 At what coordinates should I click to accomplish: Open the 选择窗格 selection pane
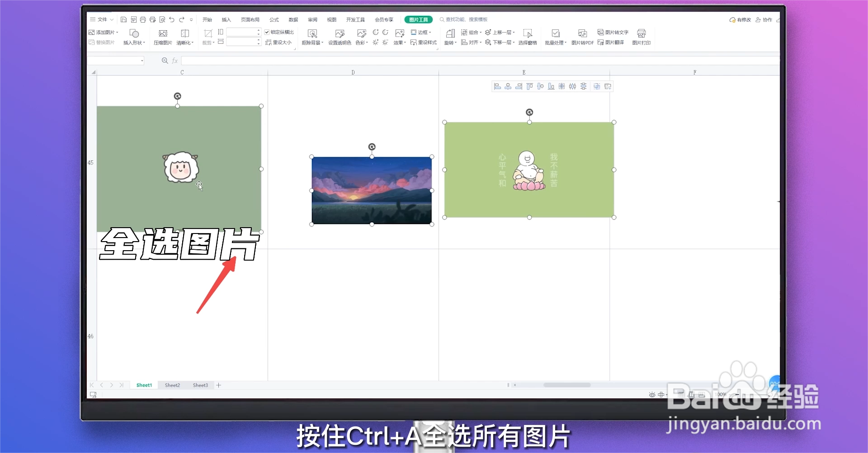(x=528, y=37)
